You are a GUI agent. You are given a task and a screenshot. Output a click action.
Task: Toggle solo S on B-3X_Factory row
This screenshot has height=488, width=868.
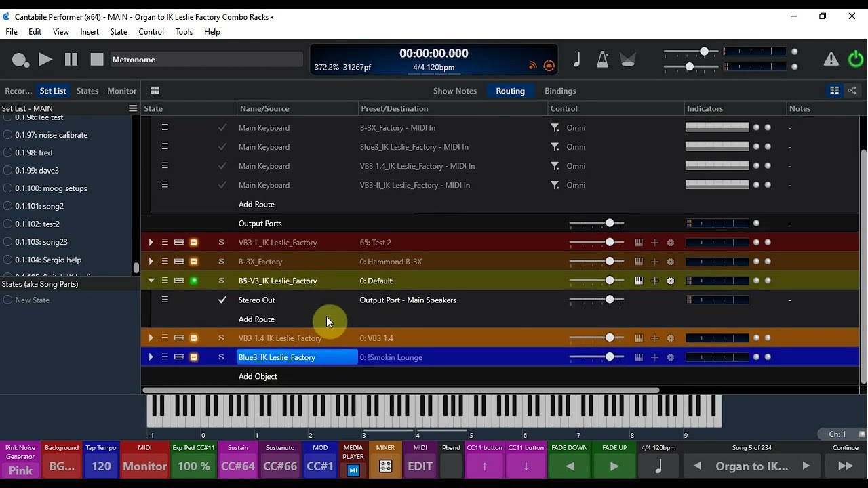pyautogui.click(x=221, y=262)
